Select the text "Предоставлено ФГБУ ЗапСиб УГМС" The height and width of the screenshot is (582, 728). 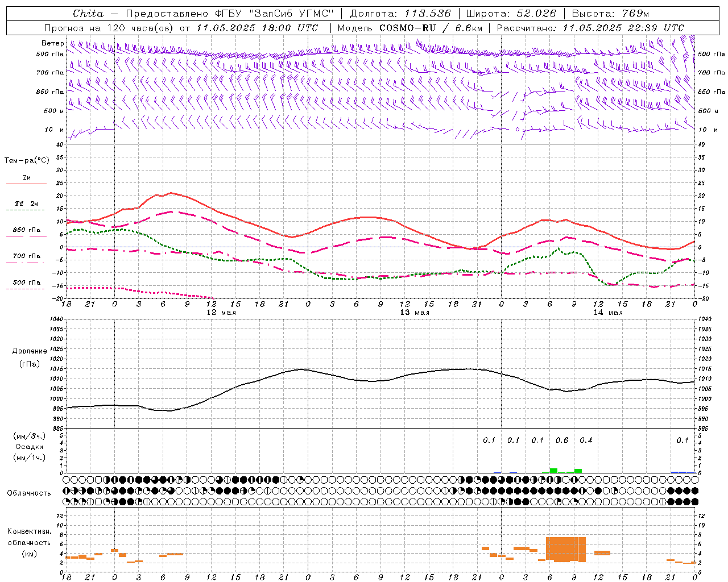pyautogui.click(x=230, y=14)
